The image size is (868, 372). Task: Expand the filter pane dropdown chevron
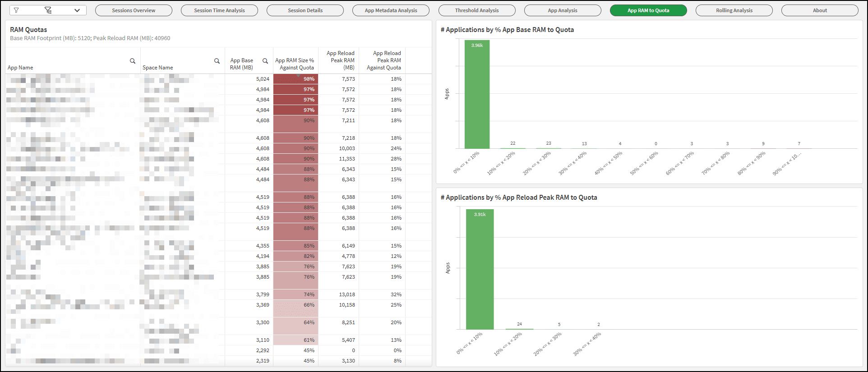point(77,10)
